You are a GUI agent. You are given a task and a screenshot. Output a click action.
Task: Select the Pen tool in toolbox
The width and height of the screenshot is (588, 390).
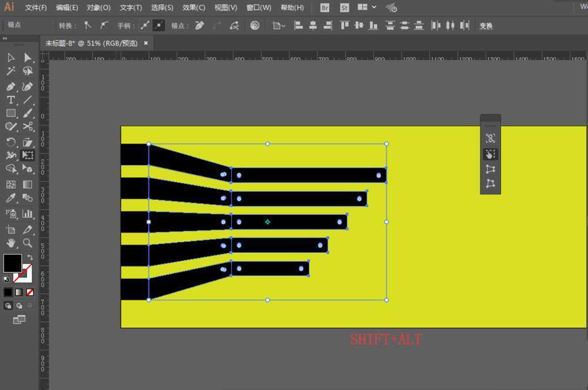pos(11,86)
